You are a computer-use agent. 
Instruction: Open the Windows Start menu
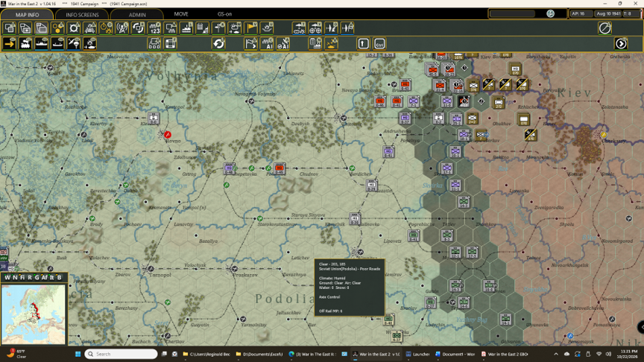coord(78,354)
